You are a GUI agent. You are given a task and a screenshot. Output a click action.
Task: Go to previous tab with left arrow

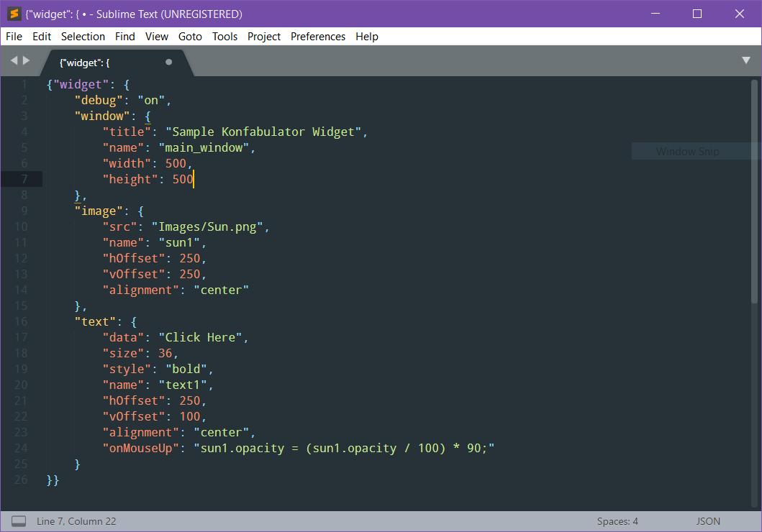14,60
